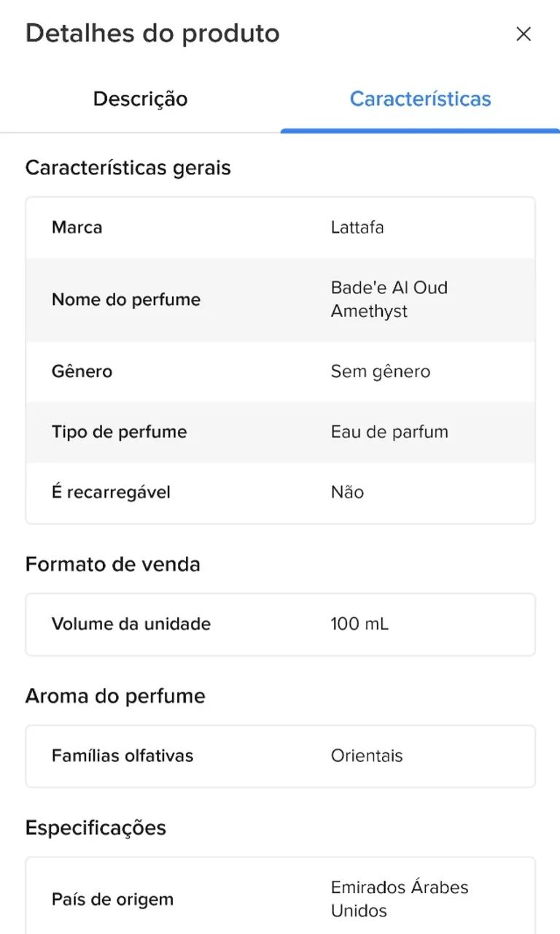Click the Volume da unidade label
560x934 pixels.
(x=131, y=624)
